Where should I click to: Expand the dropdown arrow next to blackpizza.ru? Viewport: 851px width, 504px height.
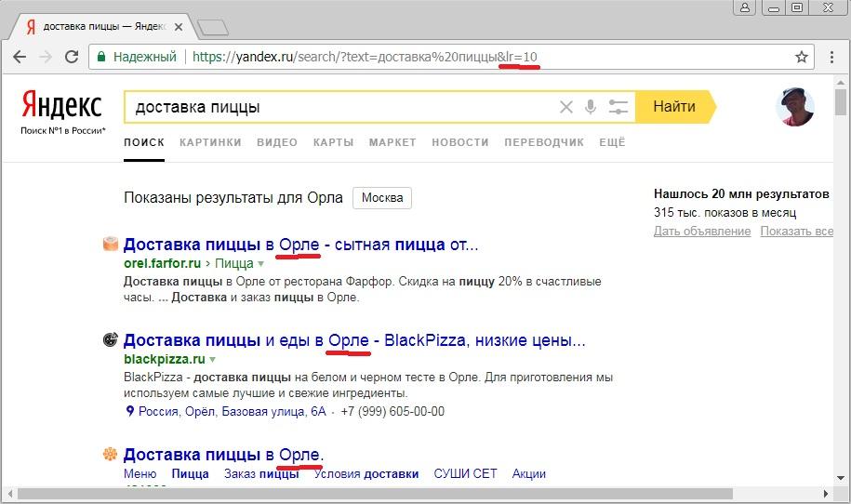(213, 360)
